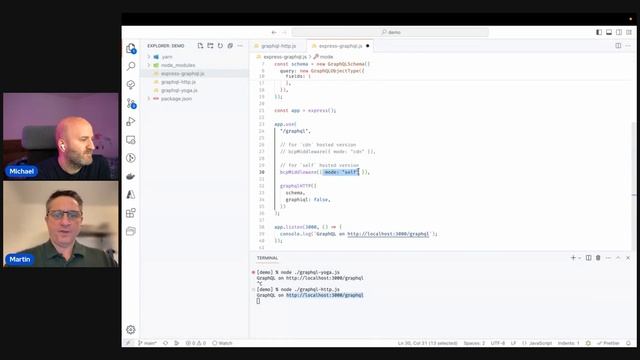The width and height of the screenshot is (640, 360).
Task: Synchronize changes in status bar
Action: 165,343
